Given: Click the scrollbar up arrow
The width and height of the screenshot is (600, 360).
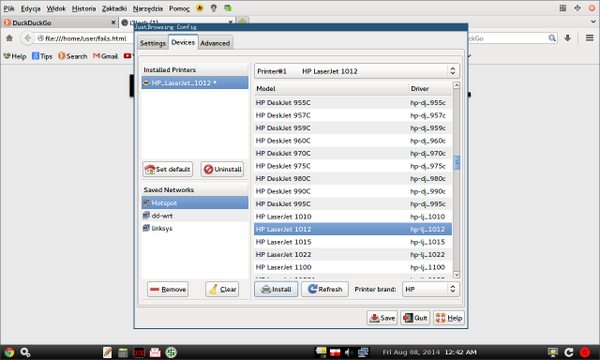Looking at the screenshot, I should coord(456,85).
